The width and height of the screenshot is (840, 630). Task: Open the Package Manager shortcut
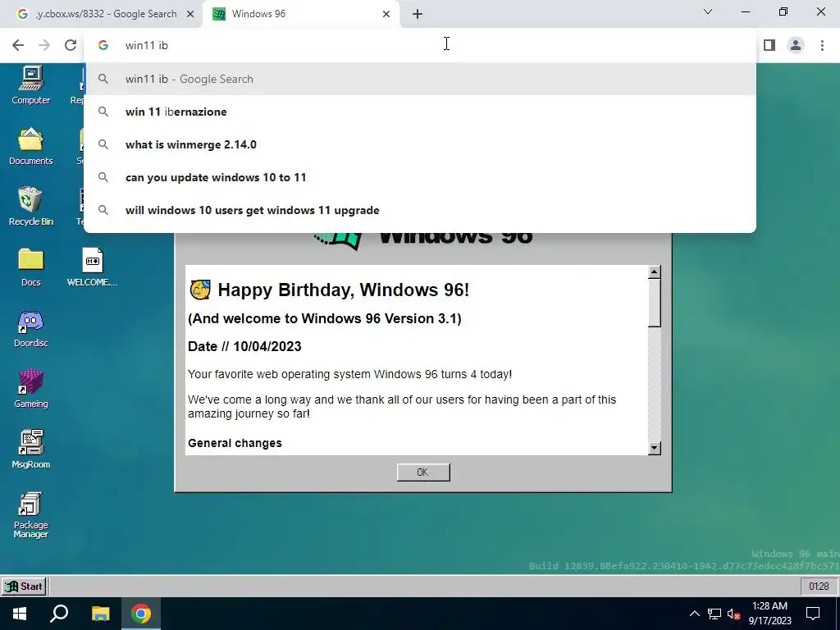[30, 514]
